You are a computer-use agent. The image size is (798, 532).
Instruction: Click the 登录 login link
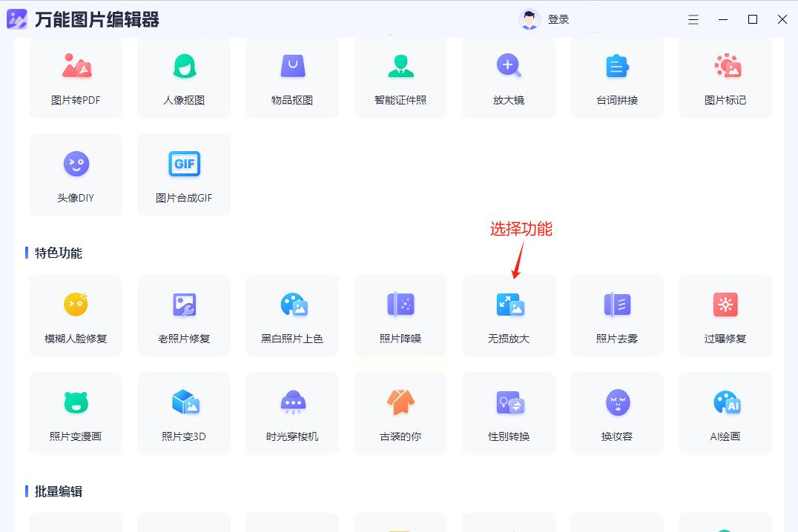click(558, 19)
